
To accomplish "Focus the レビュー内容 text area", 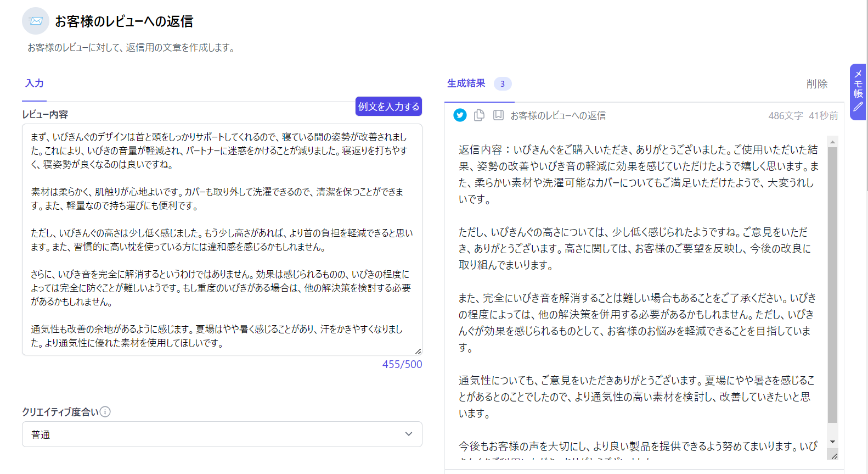I will pos(222,239).
